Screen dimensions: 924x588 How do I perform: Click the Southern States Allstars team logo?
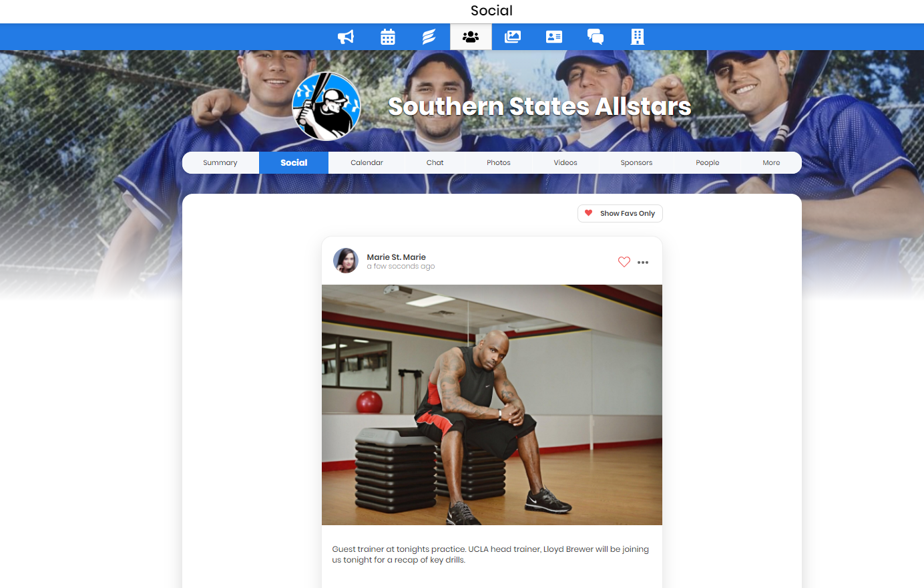point(327,106)
